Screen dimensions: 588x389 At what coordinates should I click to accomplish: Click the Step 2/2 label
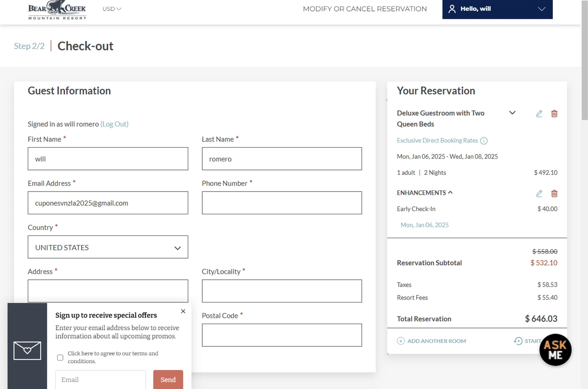pyautogui.click(x=29, y=46)
